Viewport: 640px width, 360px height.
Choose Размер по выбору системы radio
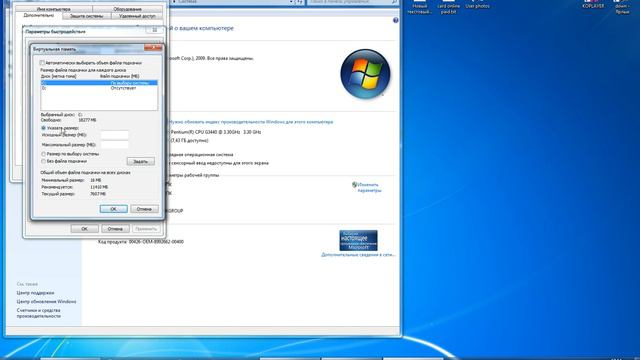(x=43, y=154)
